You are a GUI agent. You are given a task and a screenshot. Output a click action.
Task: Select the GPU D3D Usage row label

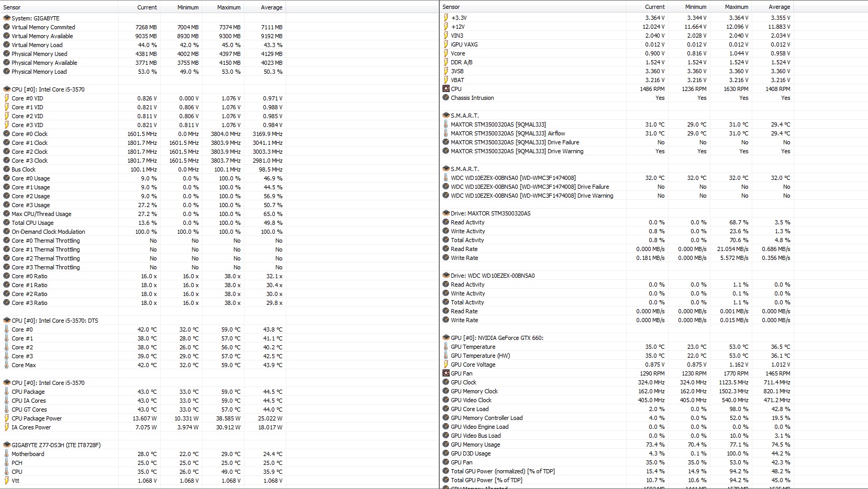point(471,453)
